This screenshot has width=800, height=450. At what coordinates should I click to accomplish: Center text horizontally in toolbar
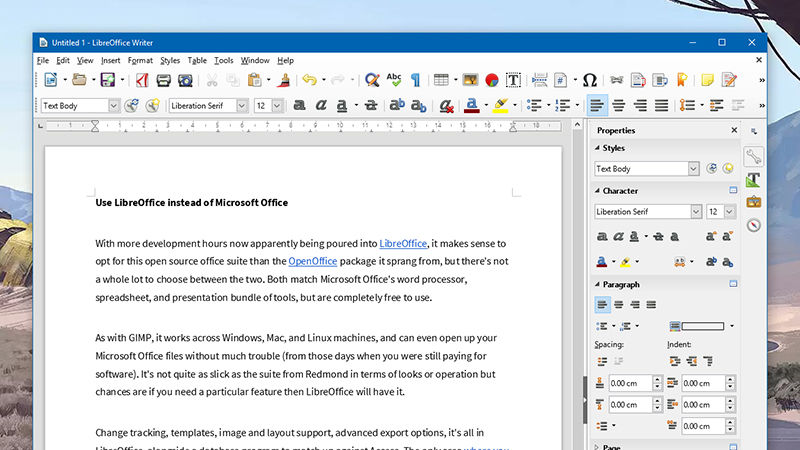[x=619, y=106]
